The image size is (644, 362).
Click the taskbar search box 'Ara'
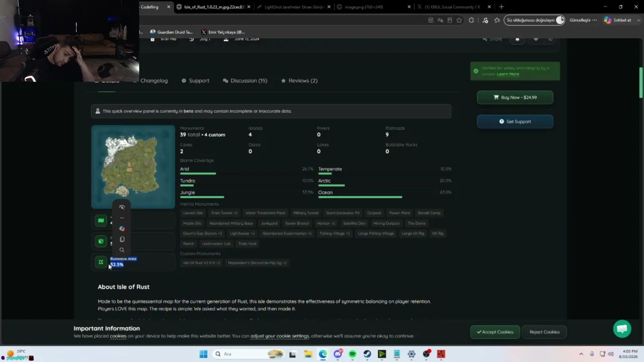pyautogui.click(x=249, y=354)
